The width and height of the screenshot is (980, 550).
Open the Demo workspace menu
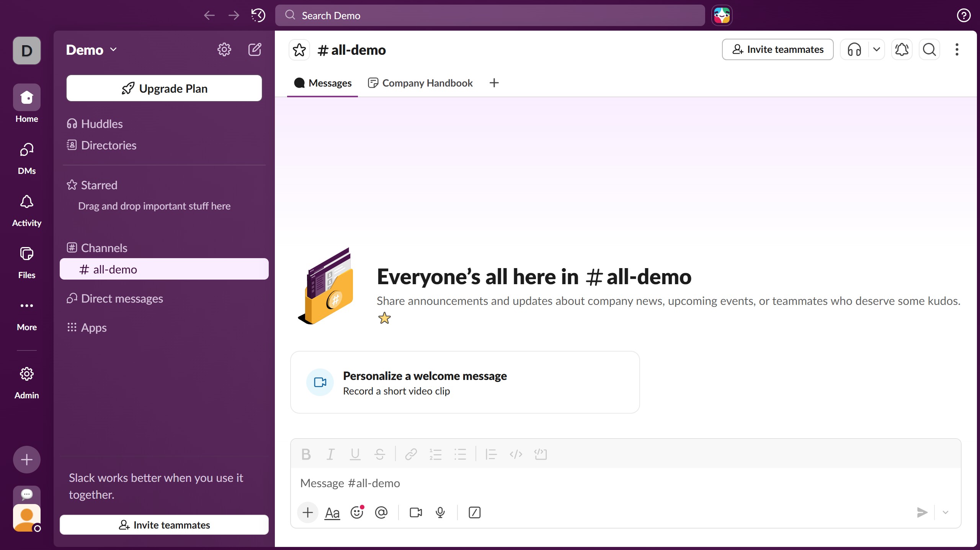(91, 49)
